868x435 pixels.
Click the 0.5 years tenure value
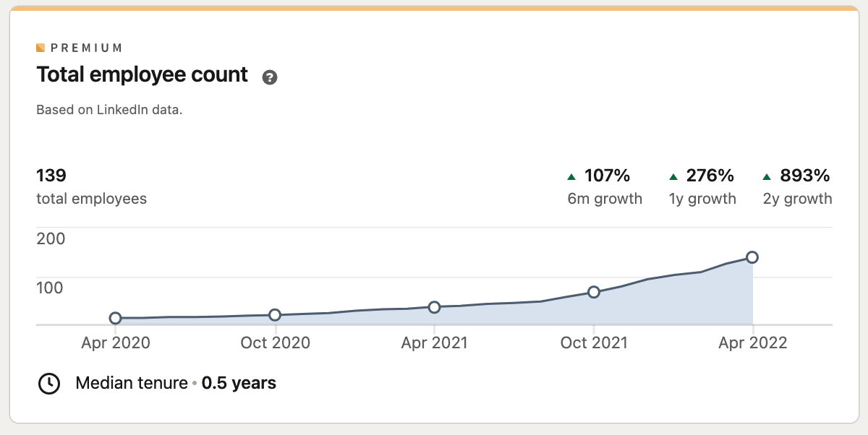tap(239, 383)
